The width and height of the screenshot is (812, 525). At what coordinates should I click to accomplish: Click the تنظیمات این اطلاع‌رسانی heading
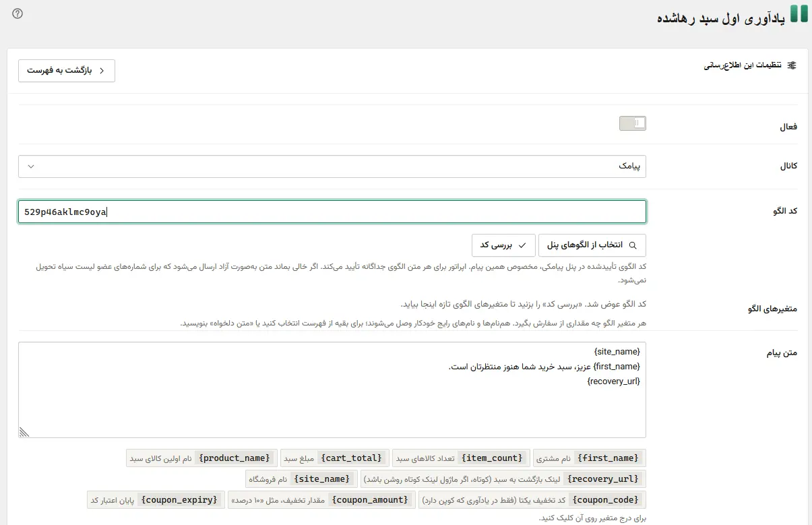(x=743, y=66)
